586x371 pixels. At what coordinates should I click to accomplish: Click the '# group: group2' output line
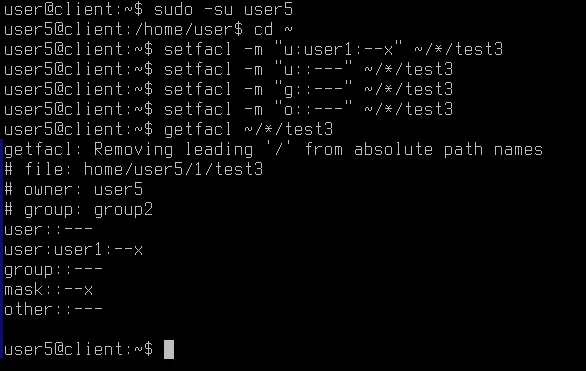click(78, 210)
